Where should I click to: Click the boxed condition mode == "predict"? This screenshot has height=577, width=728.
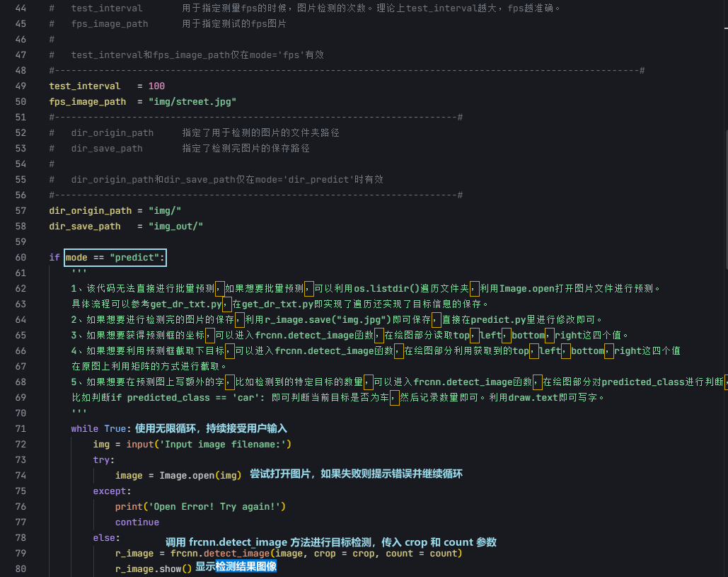point(115,257)
